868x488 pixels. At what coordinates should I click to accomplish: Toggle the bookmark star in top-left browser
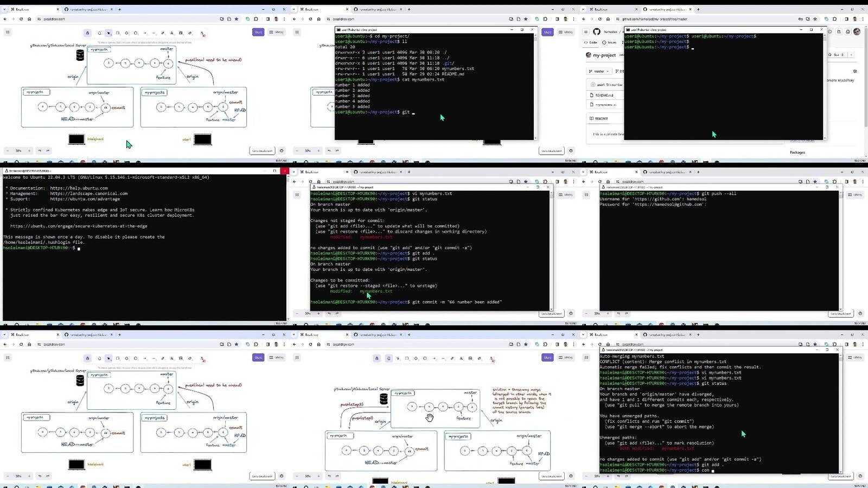237,19
